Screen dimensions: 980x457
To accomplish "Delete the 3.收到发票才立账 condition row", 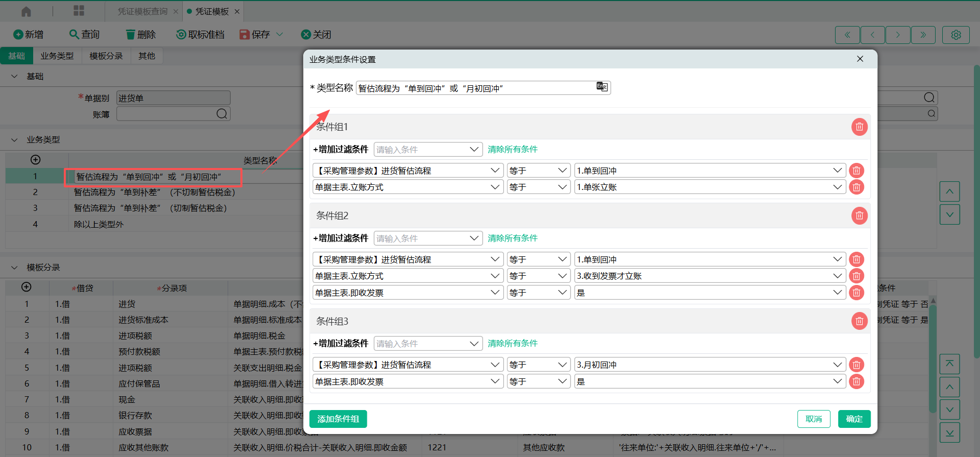I will (856, 276).
